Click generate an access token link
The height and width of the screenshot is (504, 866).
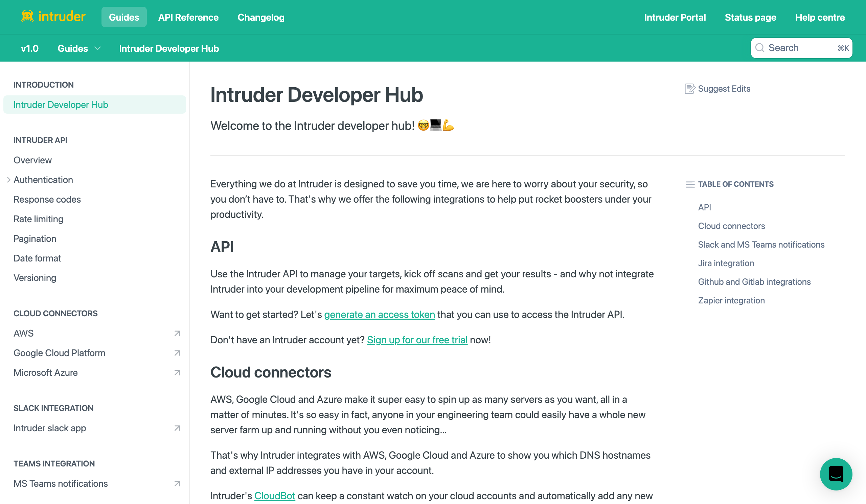point(380,314)
